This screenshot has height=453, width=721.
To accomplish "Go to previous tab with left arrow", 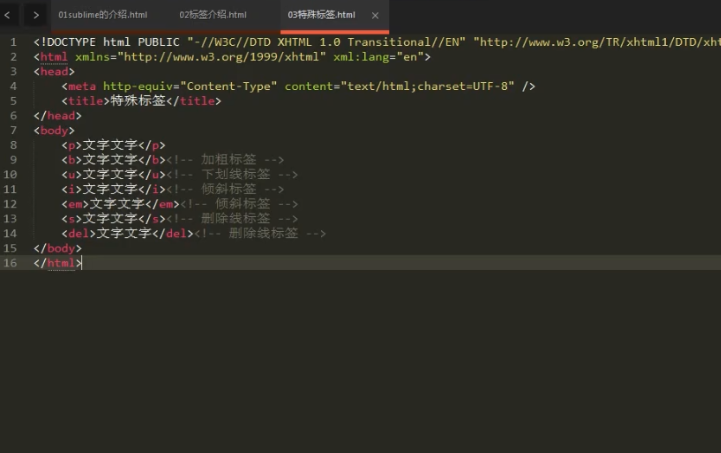I will click(x=8, y=15).
